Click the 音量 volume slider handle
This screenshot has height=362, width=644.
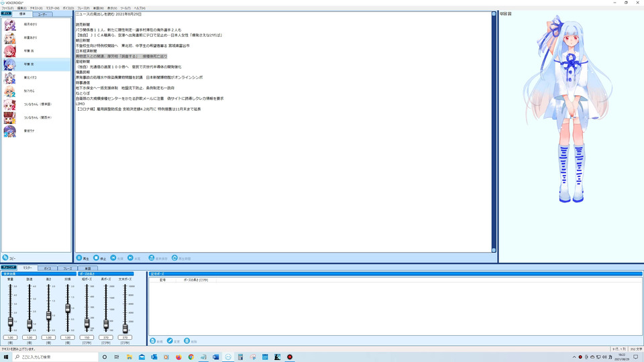click(10, 322)
